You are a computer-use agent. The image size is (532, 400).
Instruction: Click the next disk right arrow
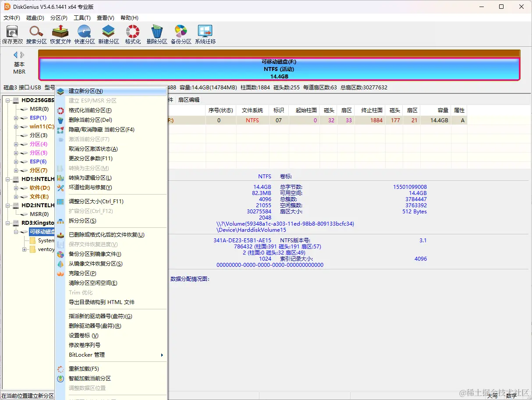(x=22, y=55)
